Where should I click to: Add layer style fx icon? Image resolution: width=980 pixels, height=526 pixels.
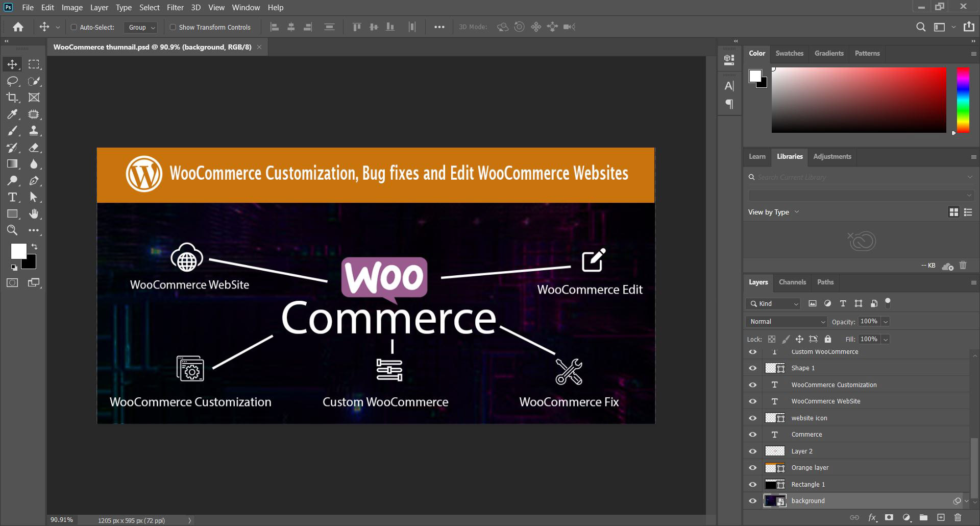(x=872, y=517)
